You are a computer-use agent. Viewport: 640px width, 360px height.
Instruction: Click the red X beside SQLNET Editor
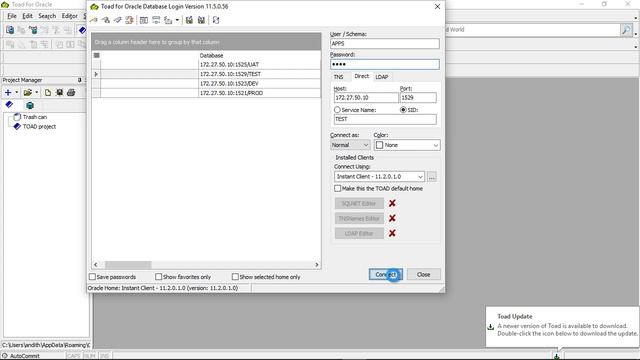(x=392, y=203)
